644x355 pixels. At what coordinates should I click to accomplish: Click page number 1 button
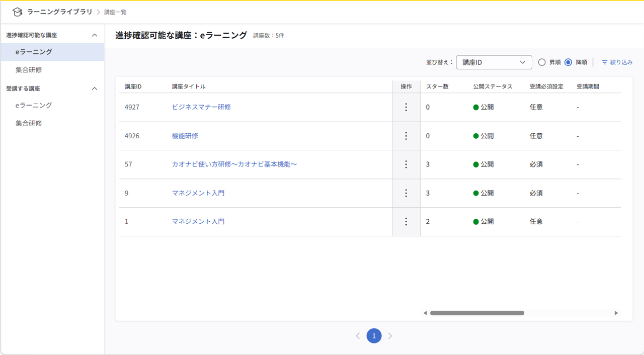coord(374,336)
